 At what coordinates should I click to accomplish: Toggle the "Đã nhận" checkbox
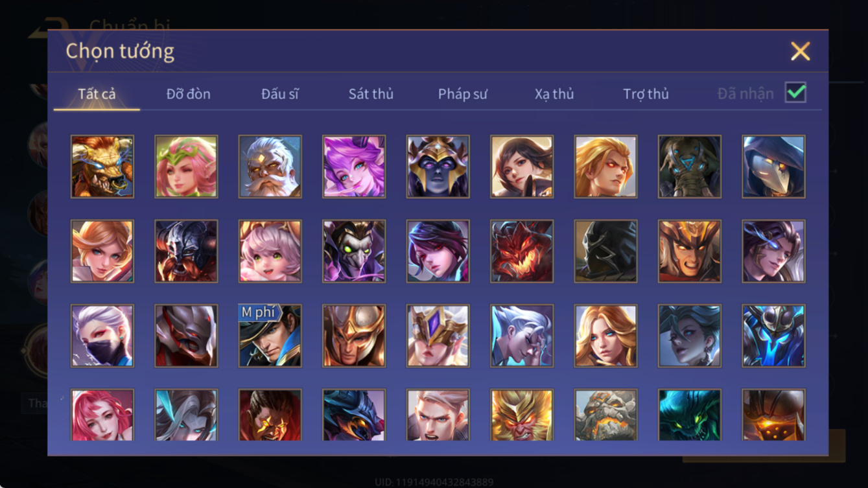[795, 93]
